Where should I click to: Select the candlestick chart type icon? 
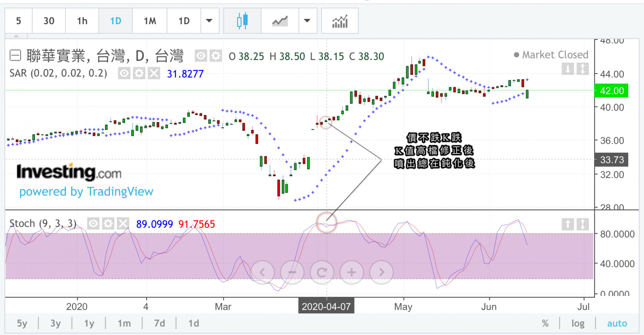(x=242, y=21)
